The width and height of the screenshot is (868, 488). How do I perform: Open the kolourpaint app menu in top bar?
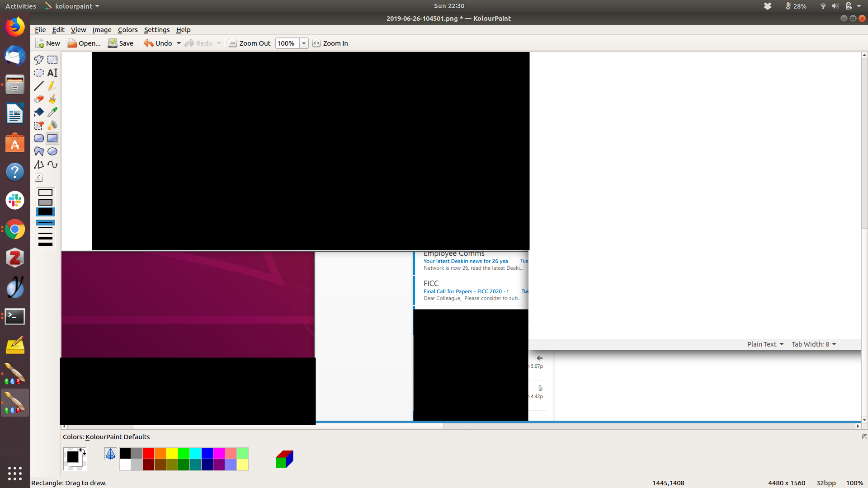72,6
